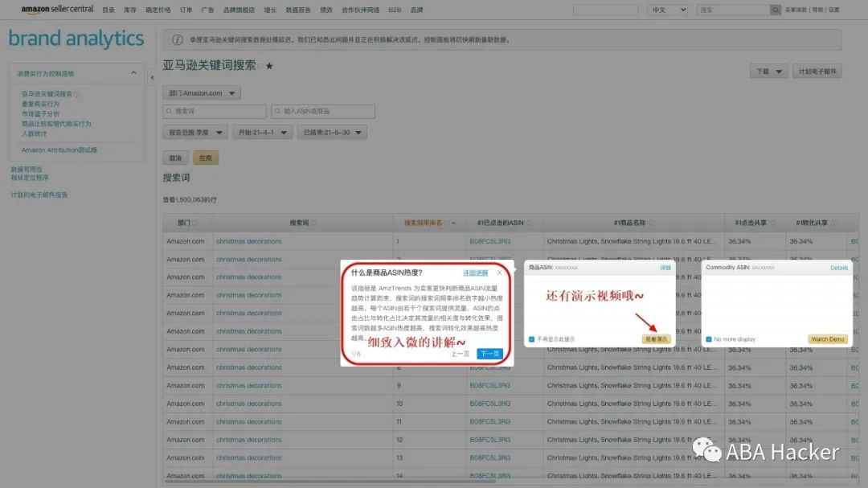Open the 确定价格 top menu
This screenshot has height=488, width=868.
point(158,10)
